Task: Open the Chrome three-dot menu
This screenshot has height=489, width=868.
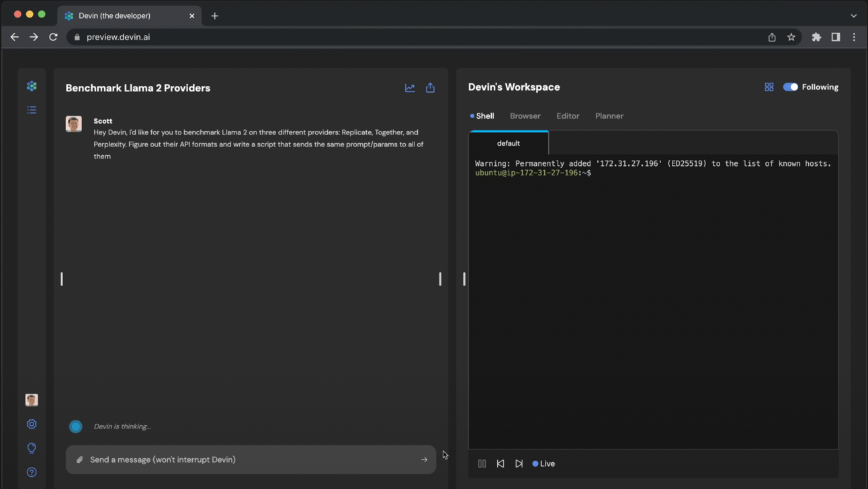Action: (854, 37)
